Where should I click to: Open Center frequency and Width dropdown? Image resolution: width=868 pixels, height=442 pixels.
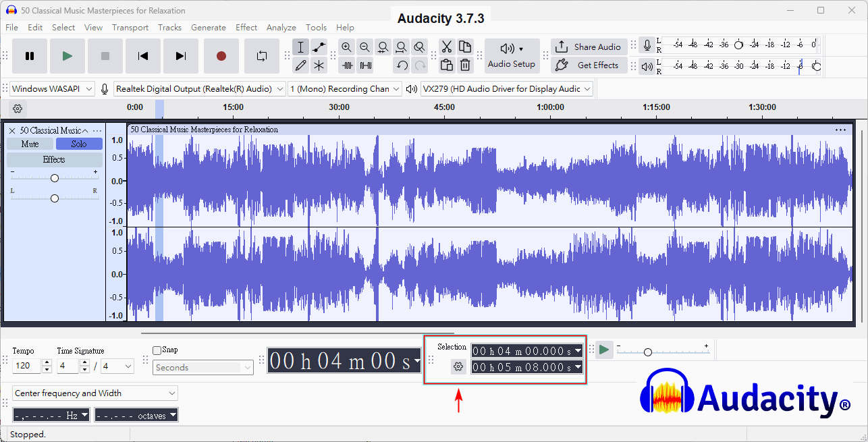tap(95, 393)
